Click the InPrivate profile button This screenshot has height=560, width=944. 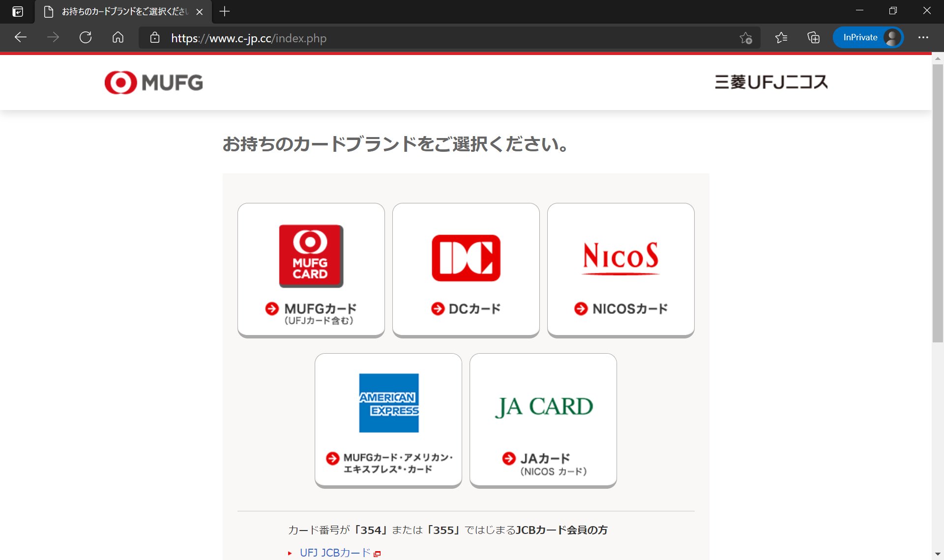click(x=868, y=37)
